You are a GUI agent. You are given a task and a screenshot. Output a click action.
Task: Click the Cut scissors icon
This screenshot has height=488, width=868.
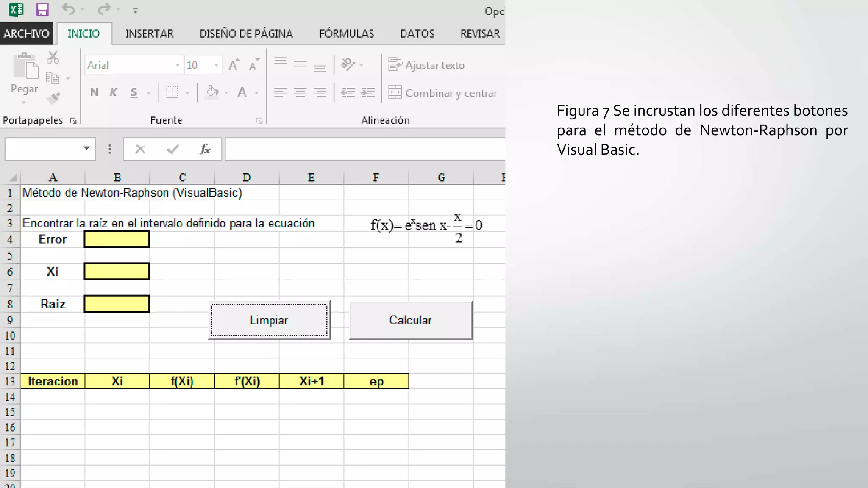(53, 57)
